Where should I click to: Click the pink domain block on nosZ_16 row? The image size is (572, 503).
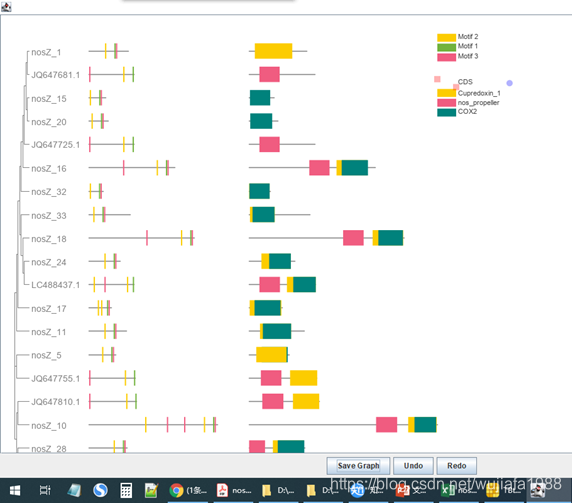pos(319,168)
